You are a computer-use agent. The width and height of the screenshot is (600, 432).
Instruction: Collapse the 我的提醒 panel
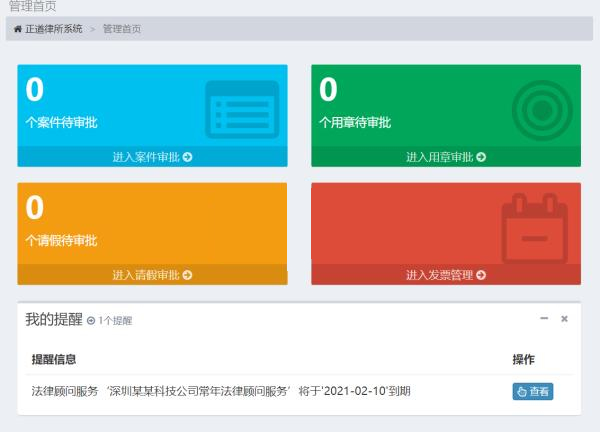click(x=544, y=319)
